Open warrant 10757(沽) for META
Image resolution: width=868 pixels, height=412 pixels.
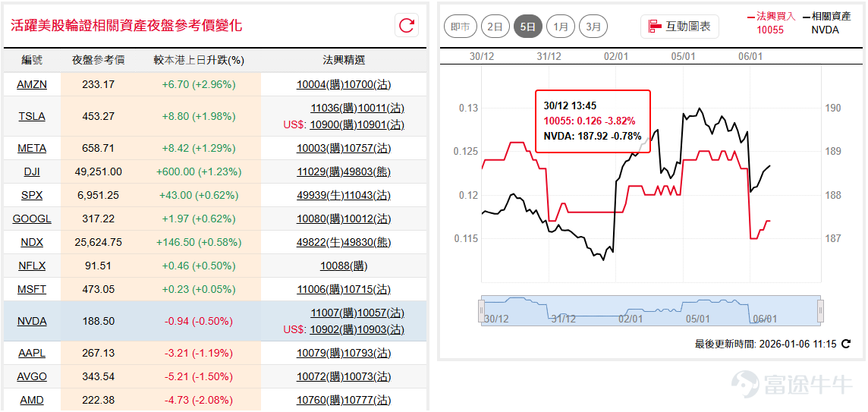tap(367, 148)
